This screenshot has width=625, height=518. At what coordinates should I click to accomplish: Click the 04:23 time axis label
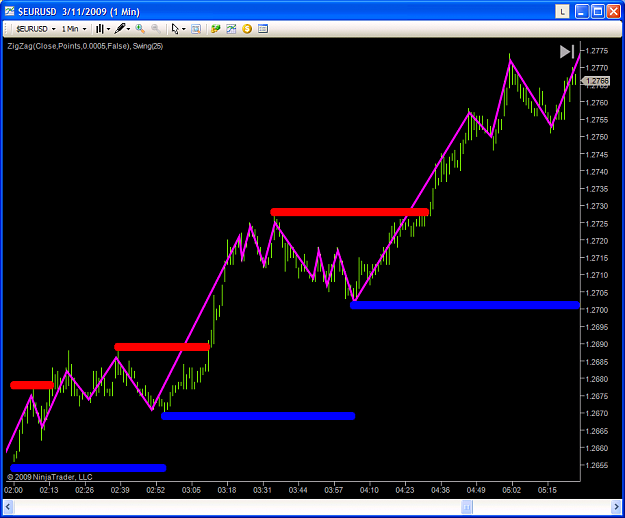point(405,490)
